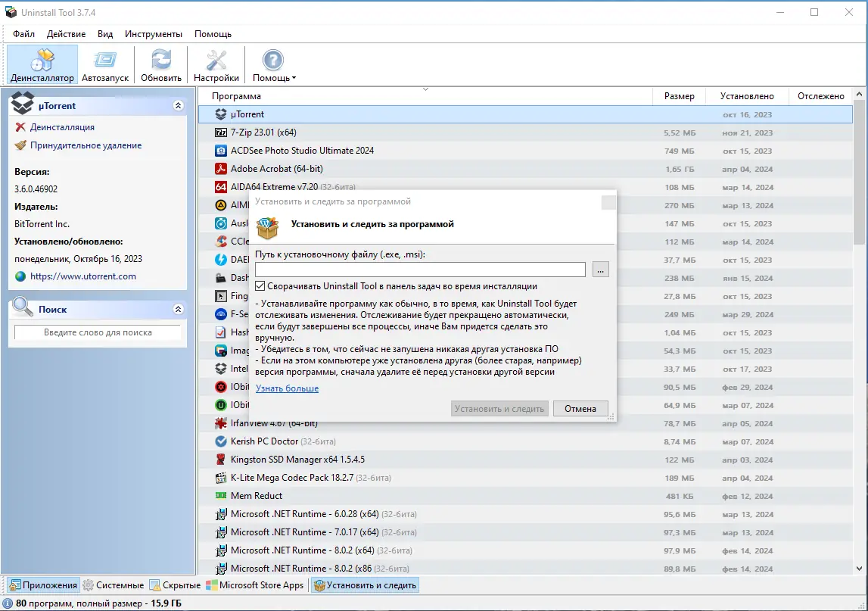The image size is (868, 611).
Task: Sort by the Размер column header
Action: (680, 96)
